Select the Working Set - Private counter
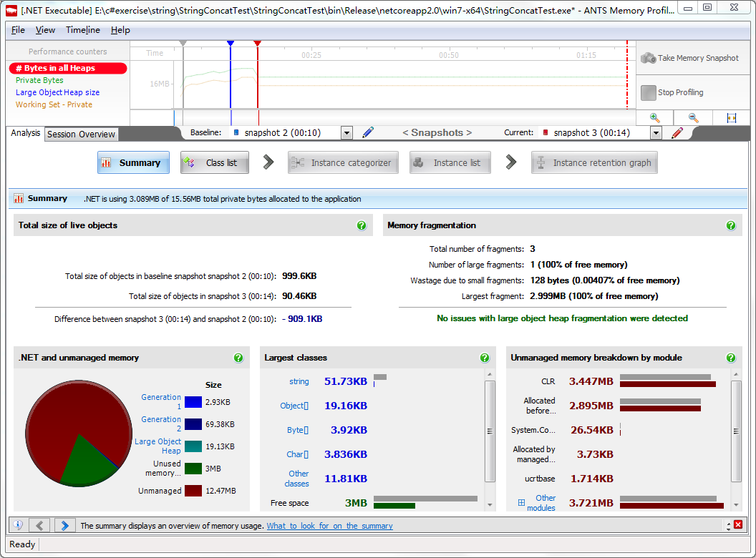756x558 pixels. point(54,104)
